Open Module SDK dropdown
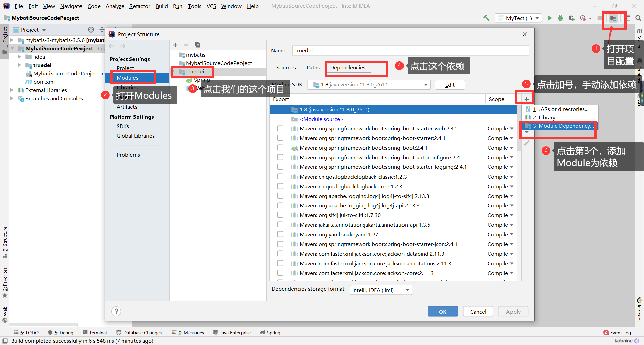This screenshot has width=644, height=345. click(x=369, y=85)
